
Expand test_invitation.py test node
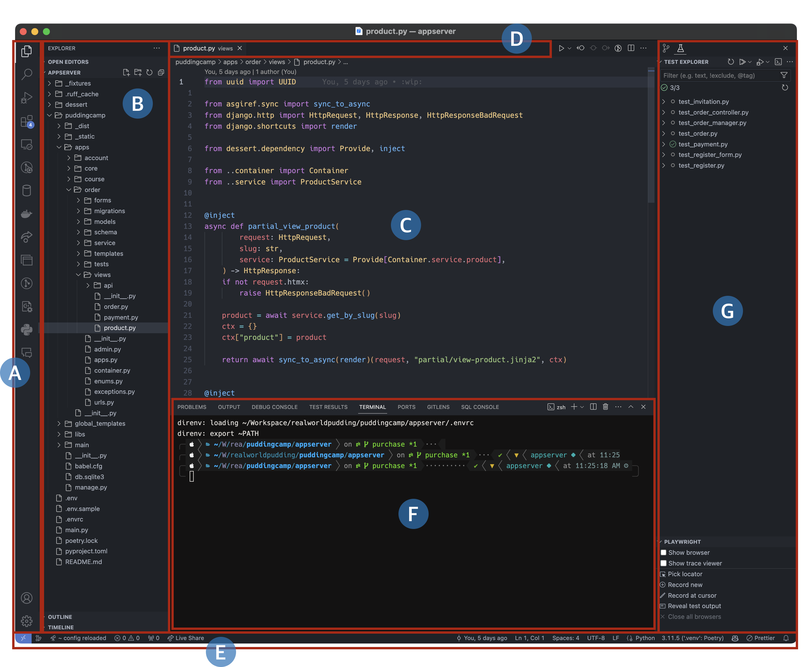pos(663,101)
